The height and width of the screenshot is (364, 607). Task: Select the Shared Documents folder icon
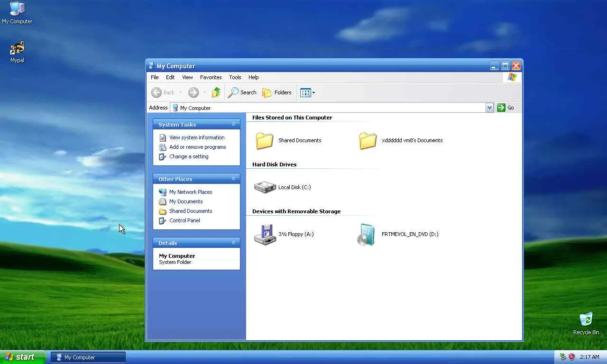point(265,140)
